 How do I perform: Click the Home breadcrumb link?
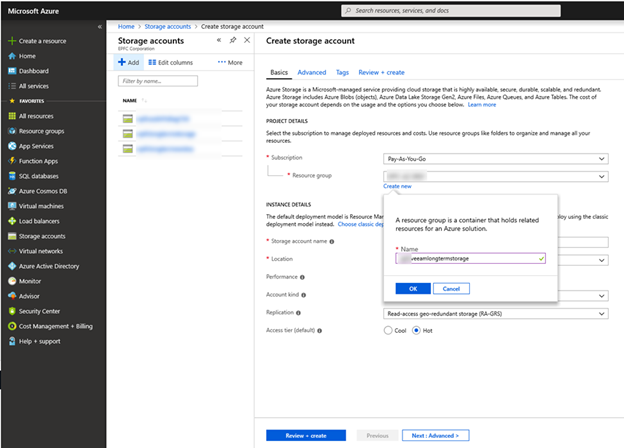tap(126, 27)
